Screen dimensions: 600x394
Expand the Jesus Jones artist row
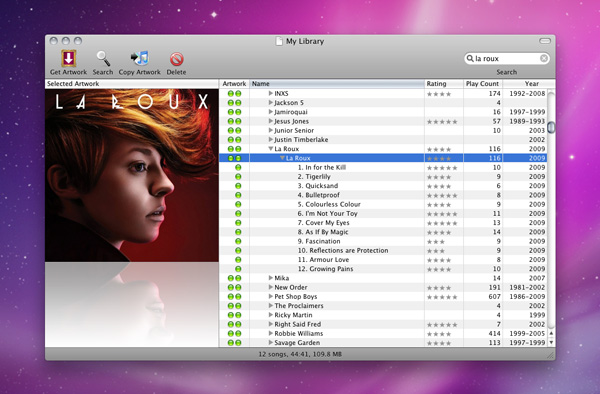(x=271, y=121)
